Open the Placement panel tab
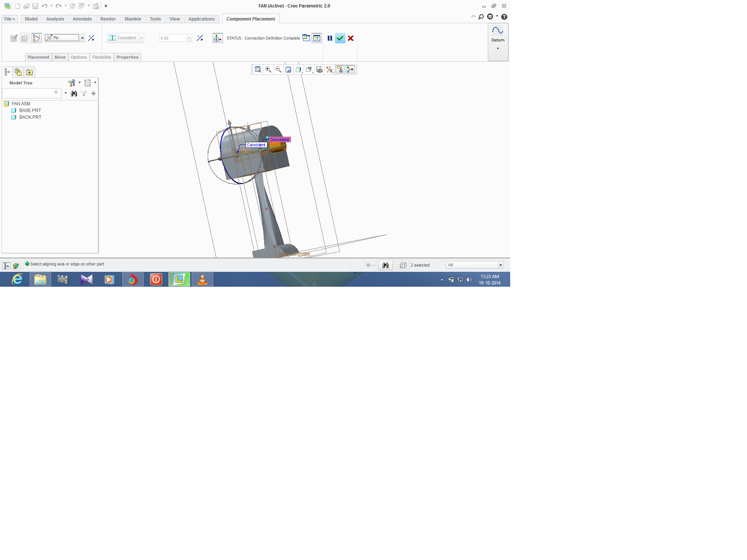Screen dimensions: 747x560 [38, 57]
